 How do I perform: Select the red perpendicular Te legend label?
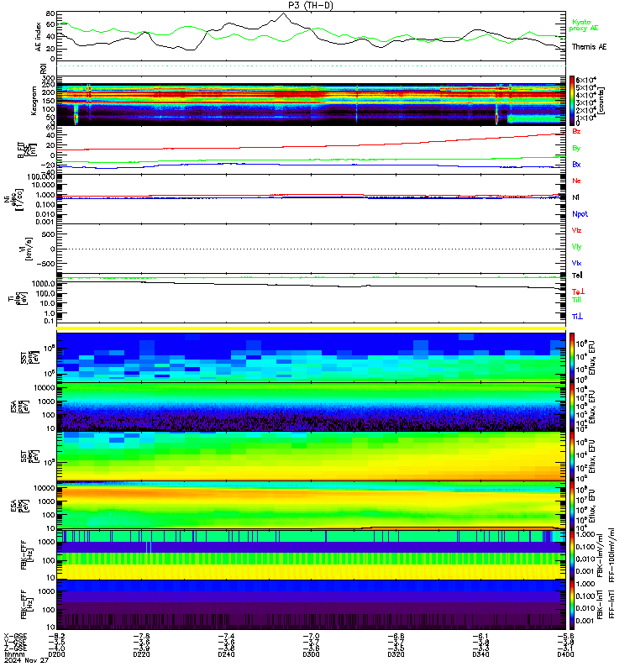(x=578, y=291)
